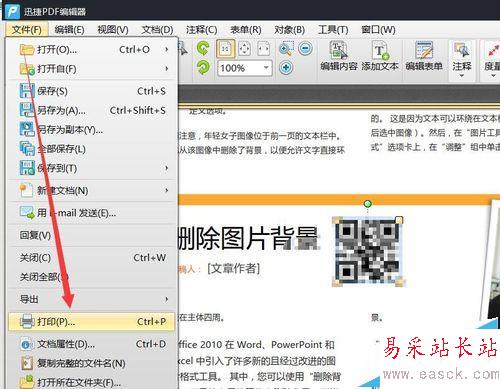500x389 pixels.
Task: Click the new document icon beside 新建文档
Action: pyautogui.click(x=27, y=190)
